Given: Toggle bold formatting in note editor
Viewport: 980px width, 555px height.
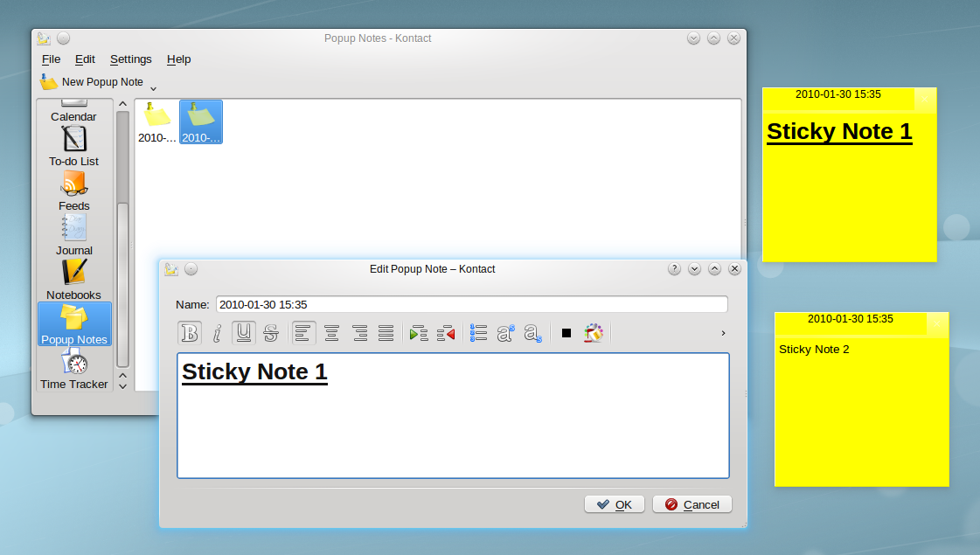Looking at the screenshot, I should click(x=190, y=333).
